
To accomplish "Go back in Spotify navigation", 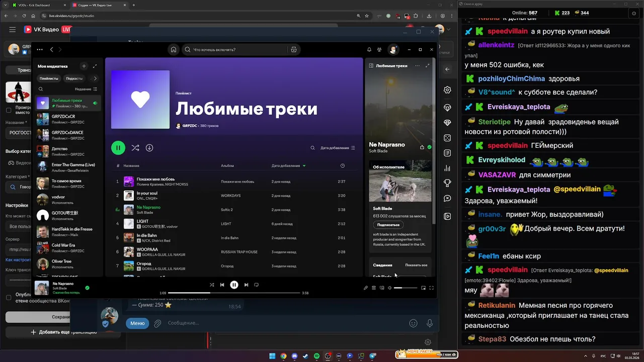I will click(x=51, y=50).
